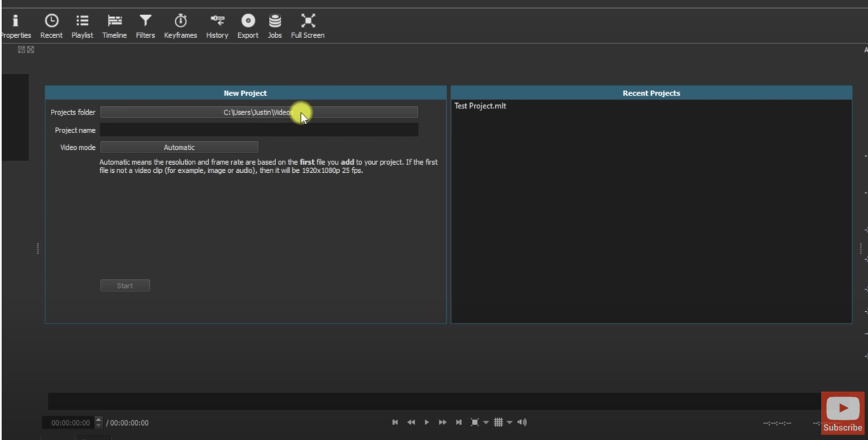Check the Jobs queue

coord(275,25)
